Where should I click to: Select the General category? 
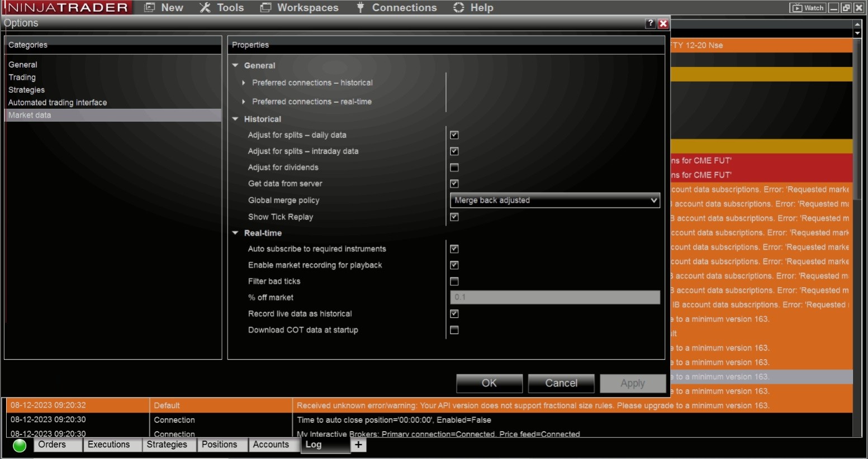click(23, 65)
